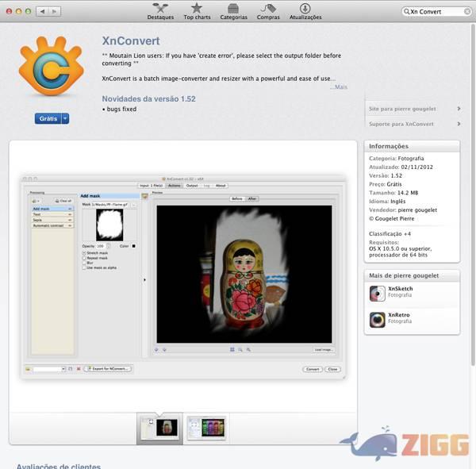476x469 pixels.
Task: Click the Vendedor: pierre gougelet info line
Action: point(403,210)
